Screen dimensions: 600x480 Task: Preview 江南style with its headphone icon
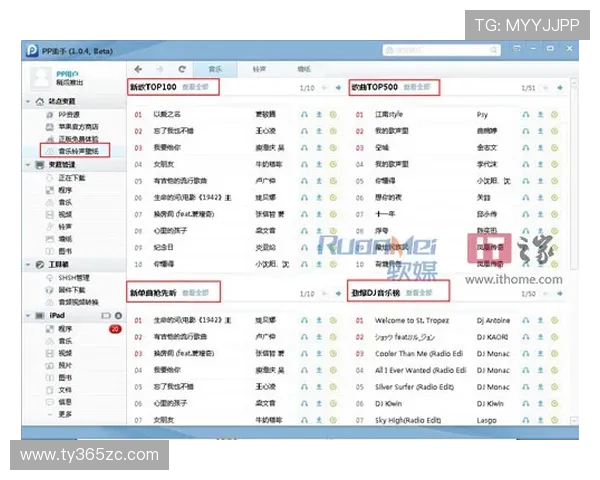click(x=526, y=114)
